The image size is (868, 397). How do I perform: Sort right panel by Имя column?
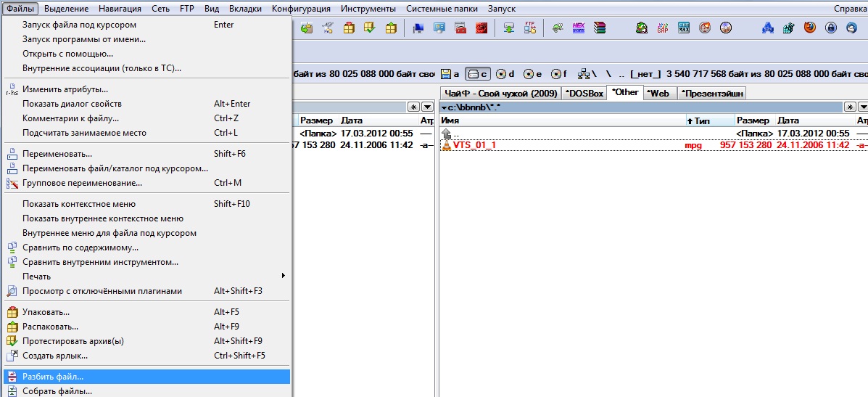pos(562,120)
